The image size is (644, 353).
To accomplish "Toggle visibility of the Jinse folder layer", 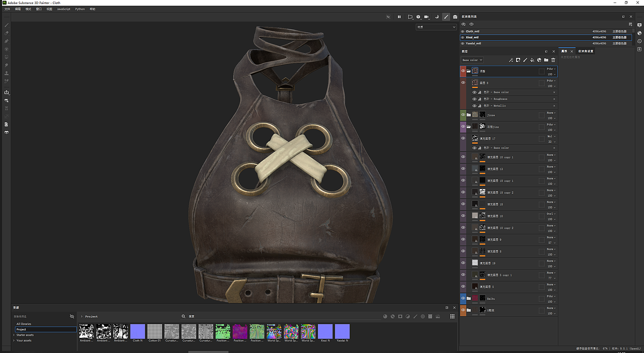I will tap(463, 115).
